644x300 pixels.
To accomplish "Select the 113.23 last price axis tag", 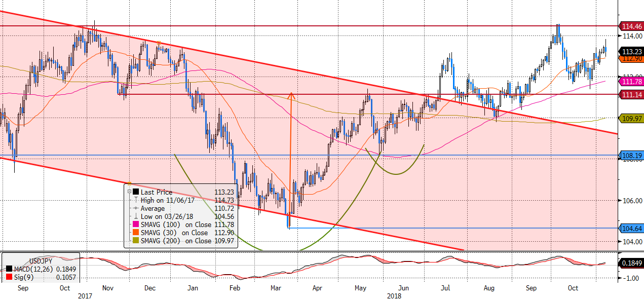I will (x=632, y=52).
